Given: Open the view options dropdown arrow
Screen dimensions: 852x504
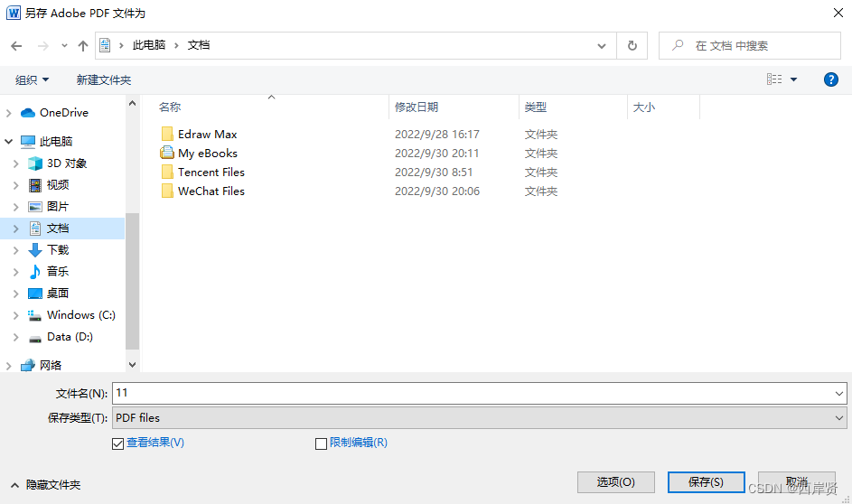Looking at the screenshot, I should 793,79.
